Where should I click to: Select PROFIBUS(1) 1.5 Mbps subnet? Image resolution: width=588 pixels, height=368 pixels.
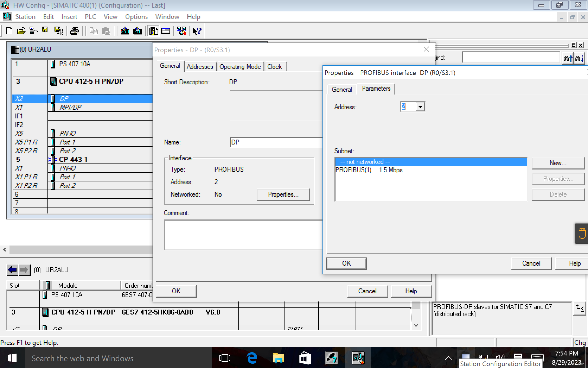[369, 170]
